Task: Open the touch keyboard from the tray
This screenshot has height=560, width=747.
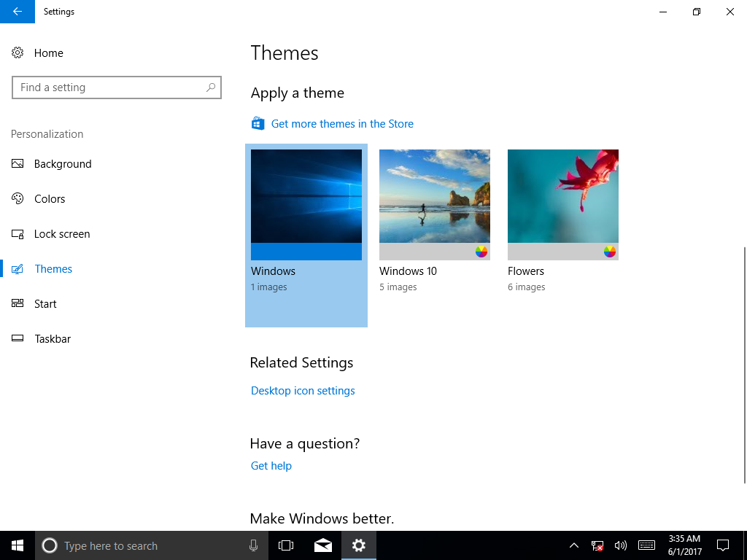Action: click(646, 545)
